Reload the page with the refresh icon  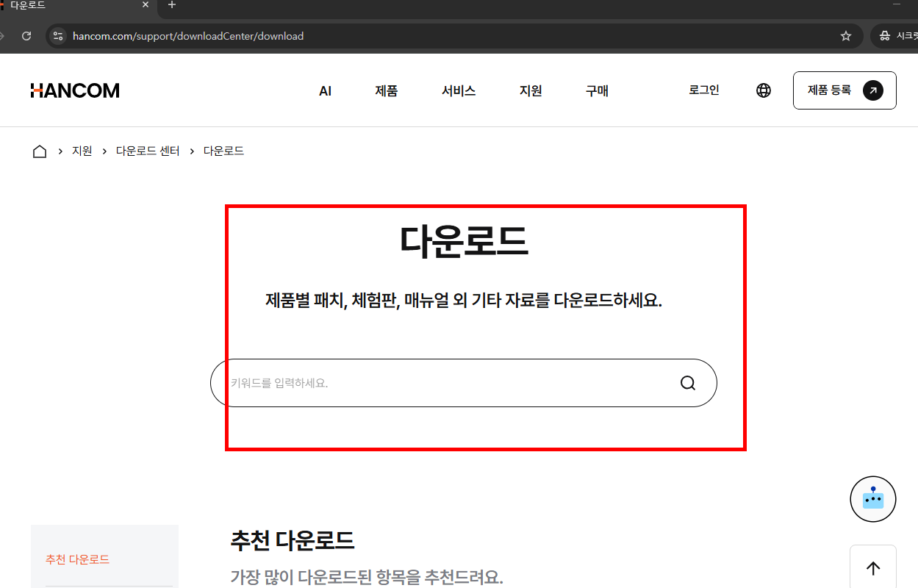[26, 35]
